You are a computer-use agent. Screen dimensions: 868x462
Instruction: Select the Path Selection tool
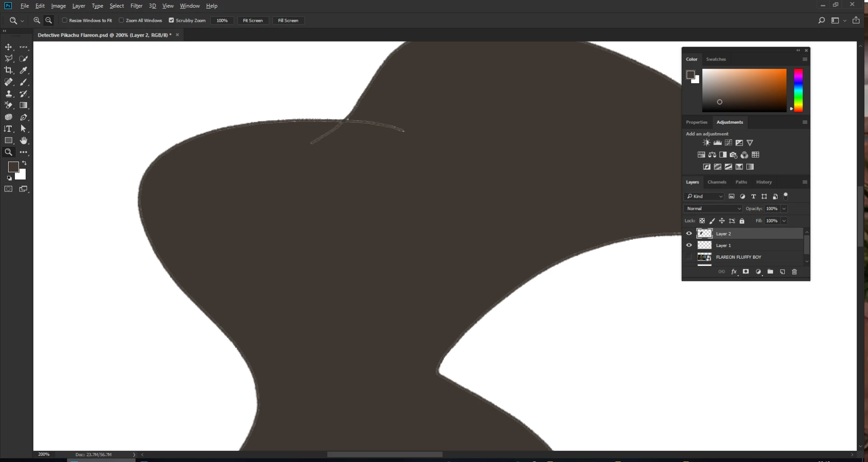[x=24, y=129]
